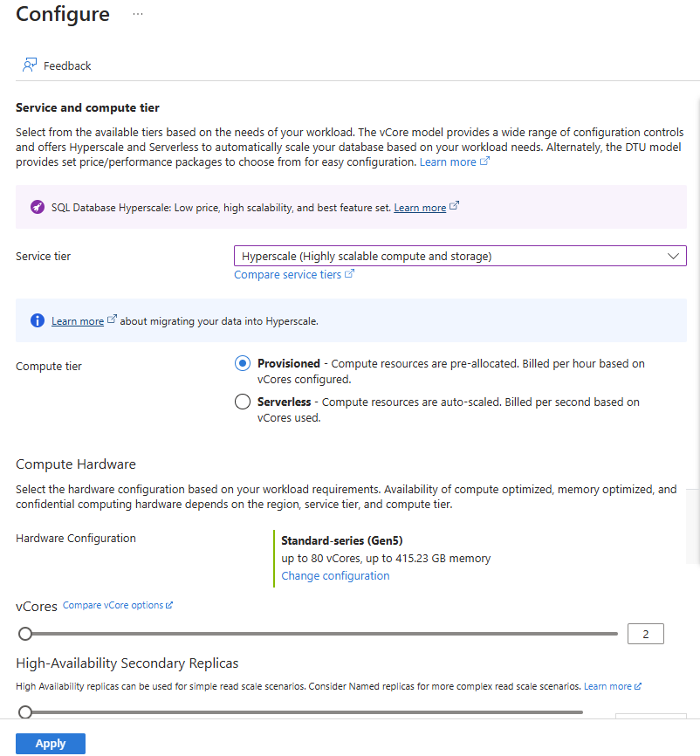Image resolution: width=700 pixels, height=756 pixels.
Task: Click external link icon after top paragraph Learn more
Action: click(485, 161)
